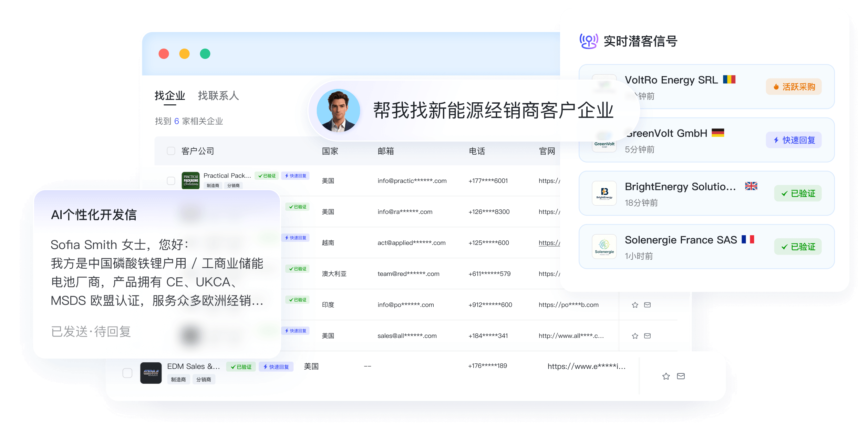Click the star icon in sales@all row
The image size is (868, 434).
tap(635, 336)
